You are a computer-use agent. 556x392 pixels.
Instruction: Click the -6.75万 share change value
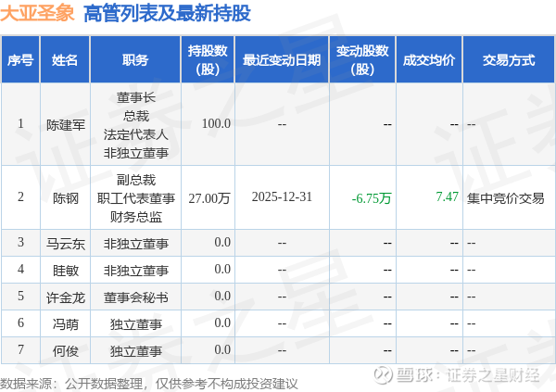coord(372,198)
